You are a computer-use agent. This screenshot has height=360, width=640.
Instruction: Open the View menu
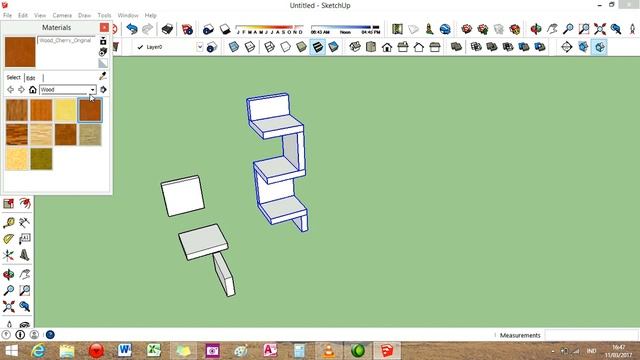click(40, 15)
